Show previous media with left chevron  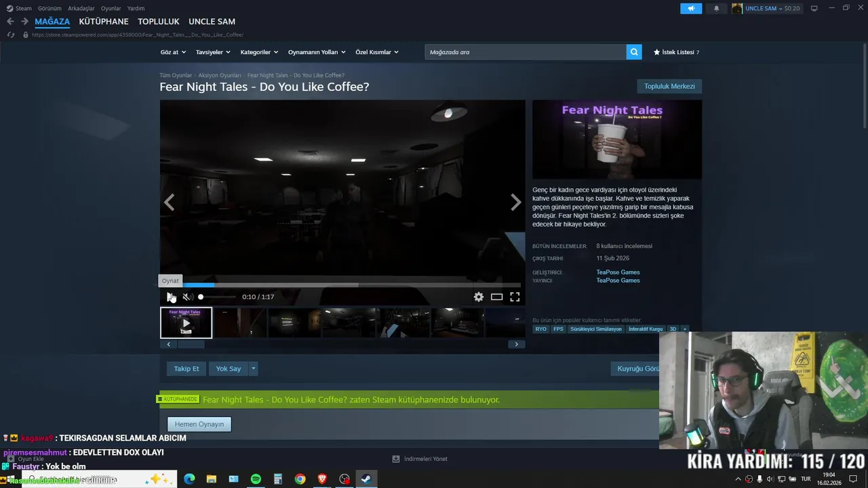[169, 203]
